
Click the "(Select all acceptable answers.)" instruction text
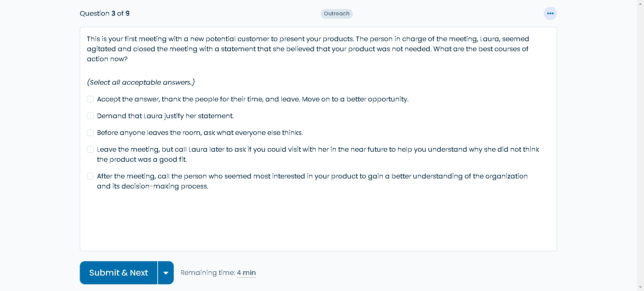tap(141, 82)
